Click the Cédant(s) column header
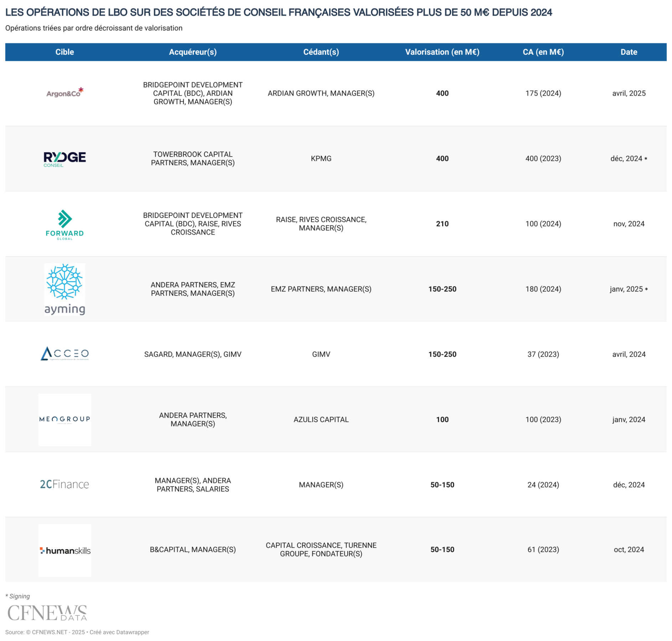 pyautogui.click(x=321, y=52)
